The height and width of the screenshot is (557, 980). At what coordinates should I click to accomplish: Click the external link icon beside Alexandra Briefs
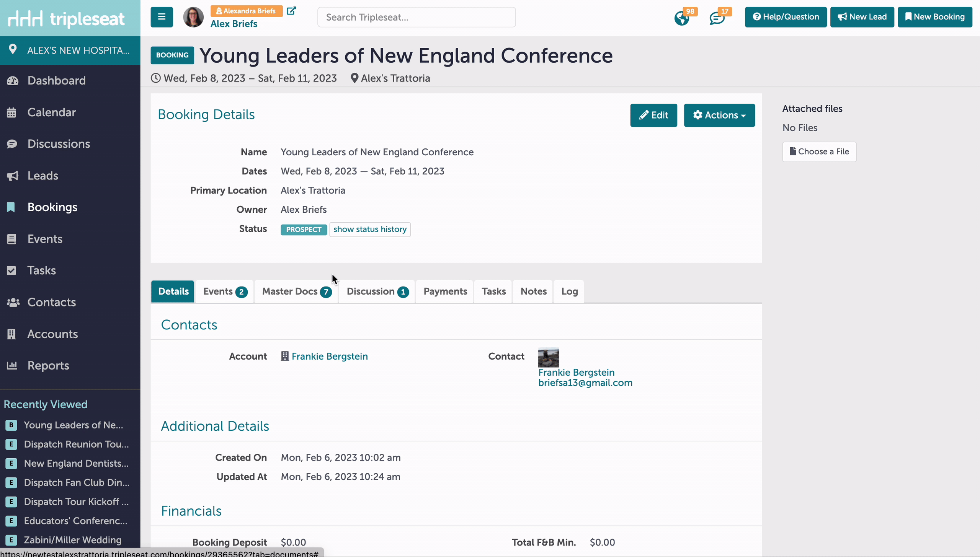click(x=291, y=11)
